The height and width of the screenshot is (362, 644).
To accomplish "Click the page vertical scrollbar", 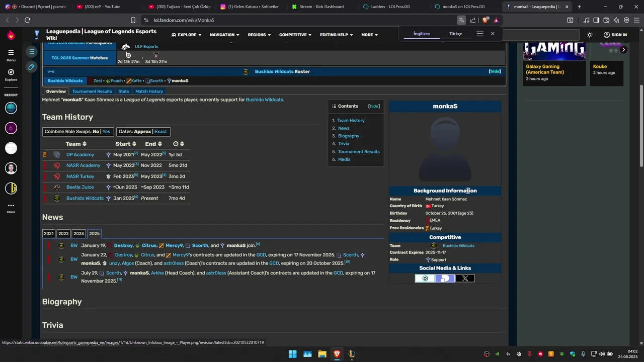I will tap(640, 126).
